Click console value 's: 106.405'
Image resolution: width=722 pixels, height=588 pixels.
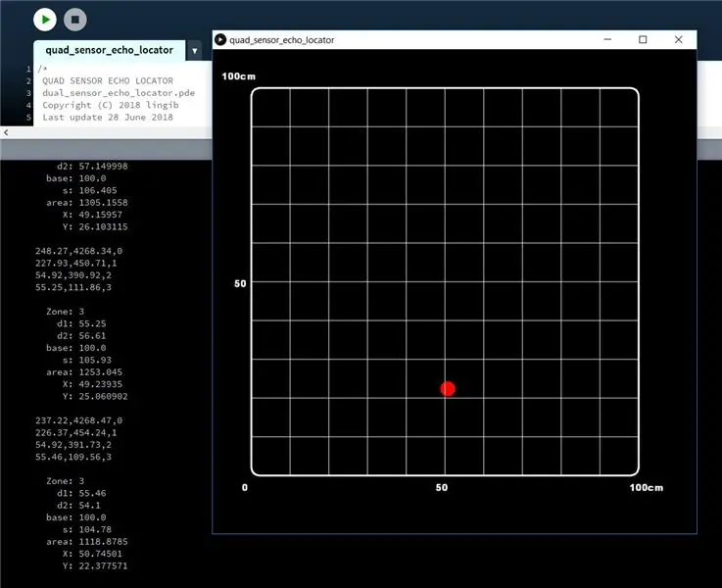point(90,191)
